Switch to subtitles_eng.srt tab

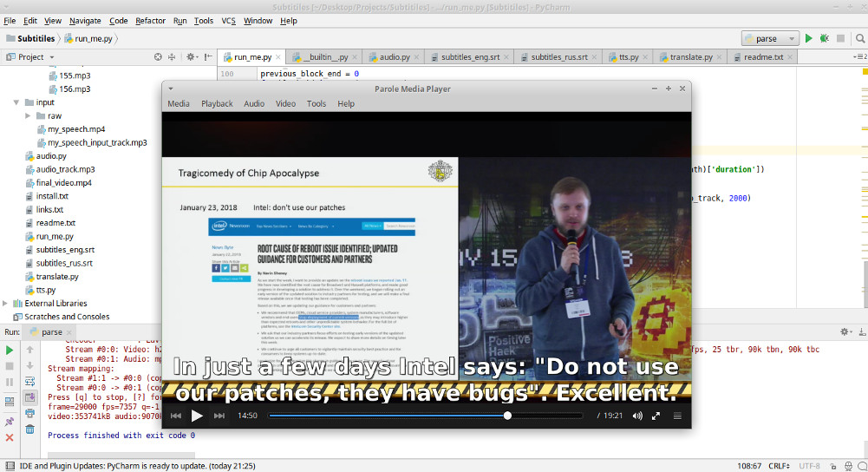pos(469,57)
